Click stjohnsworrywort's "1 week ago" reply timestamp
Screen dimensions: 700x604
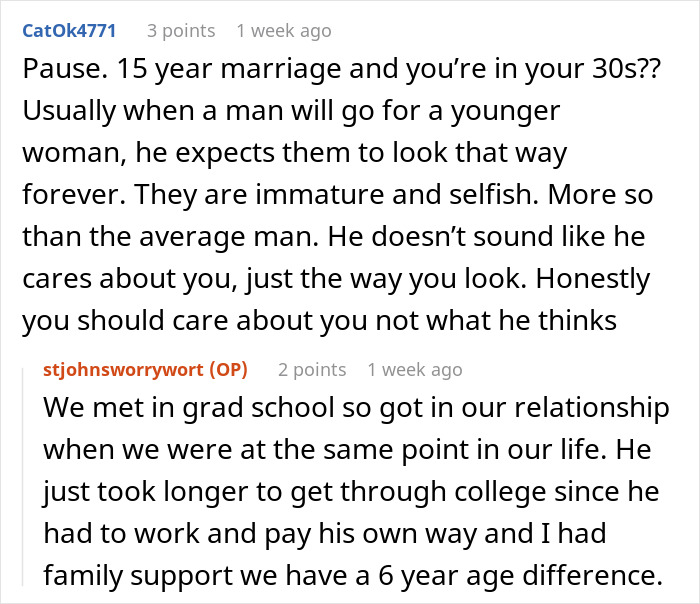[415, 370]
